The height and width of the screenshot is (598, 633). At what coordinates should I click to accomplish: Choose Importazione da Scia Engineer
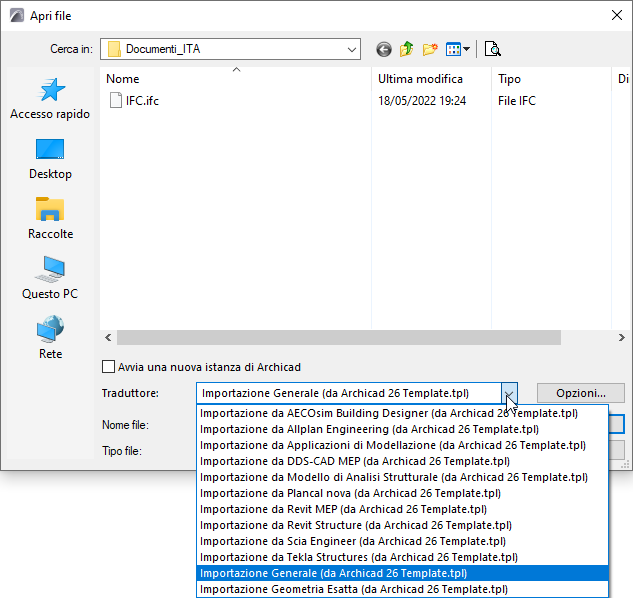[x=402, y=541]
